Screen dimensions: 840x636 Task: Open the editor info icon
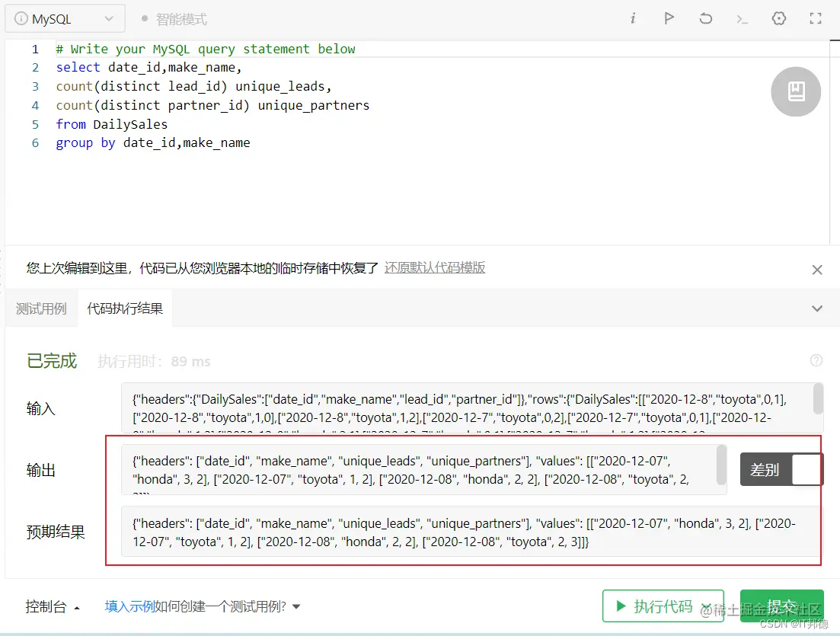(x=633, y=19)
